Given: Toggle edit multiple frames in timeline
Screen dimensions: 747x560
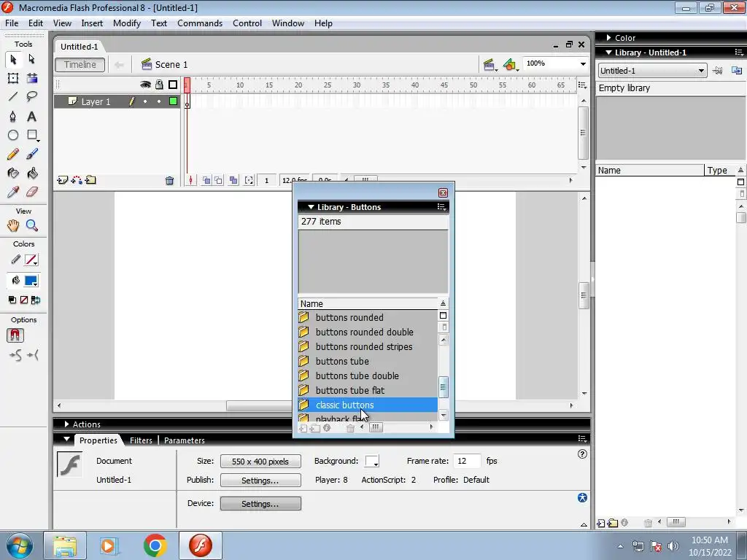Looking at the screenshot, I should pos(233,181).
